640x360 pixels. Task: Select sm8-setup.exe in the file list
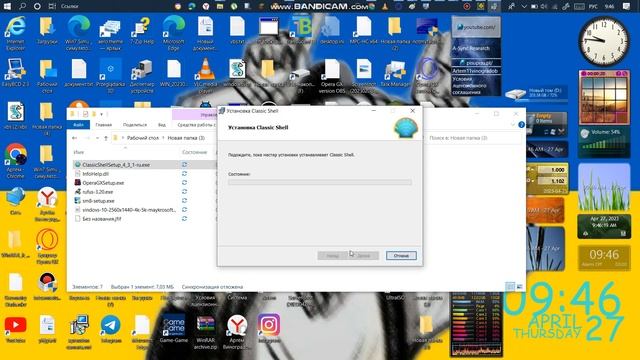coord(98,201)
